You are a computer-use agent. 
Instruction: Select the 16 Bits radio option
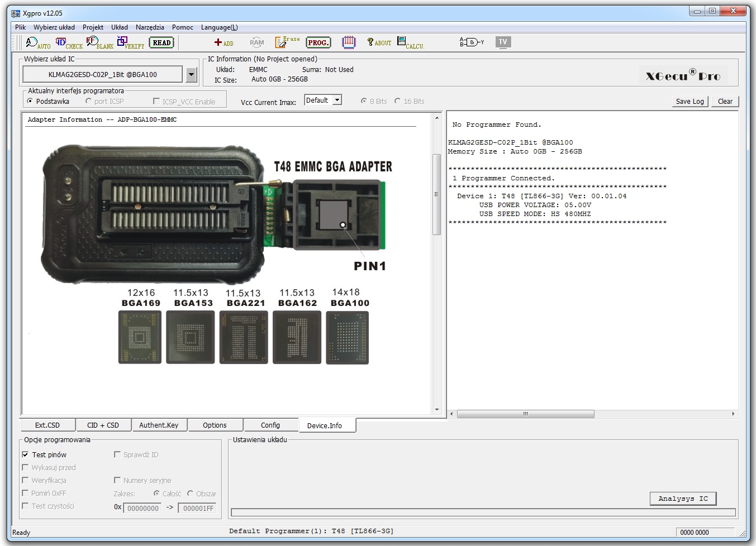pos(397,101)
